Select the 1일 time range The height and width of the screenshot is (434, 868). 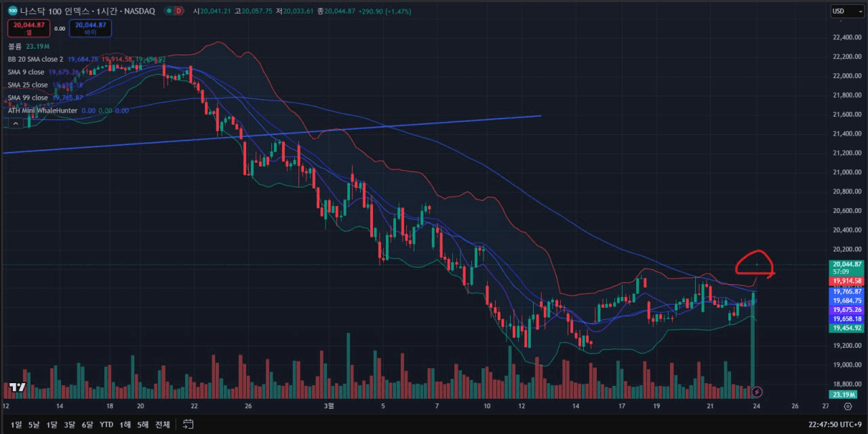click(x=15, y=425)
